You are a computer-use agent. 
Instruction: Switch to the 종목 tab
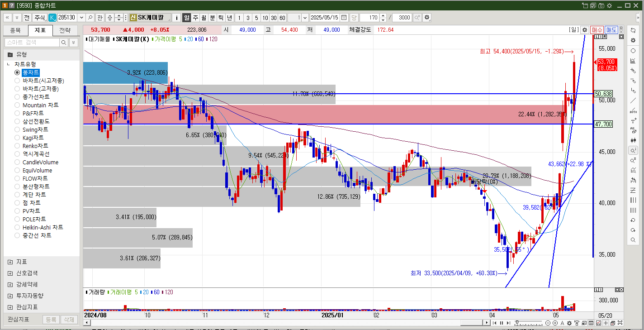click(x=15, y=30)
